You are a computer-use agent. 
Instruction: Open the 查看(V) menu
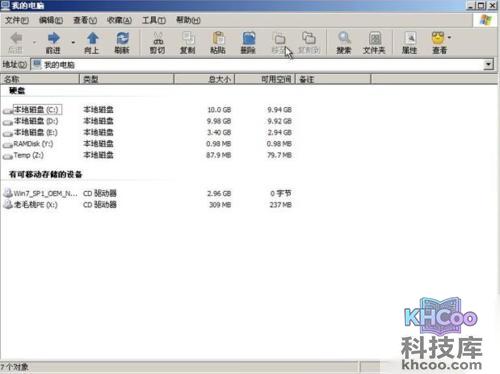pos(85,20)
